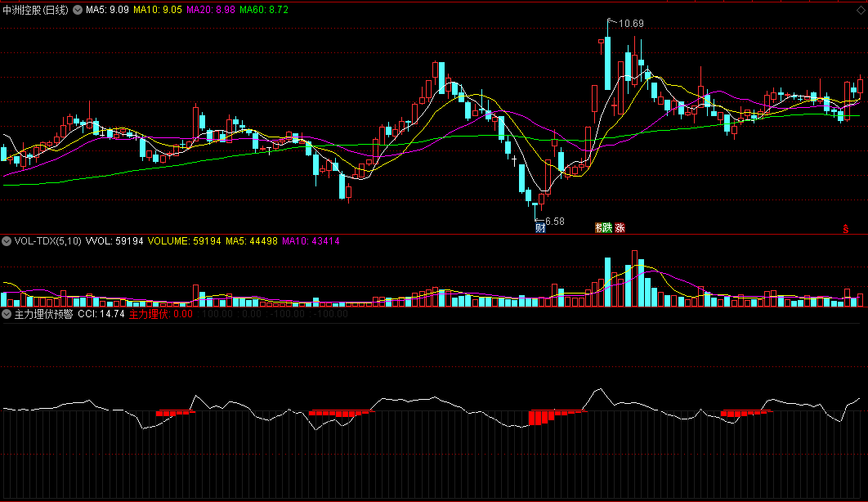
Task: Click the CCI: 14.74 value
Action: (101, 314)
